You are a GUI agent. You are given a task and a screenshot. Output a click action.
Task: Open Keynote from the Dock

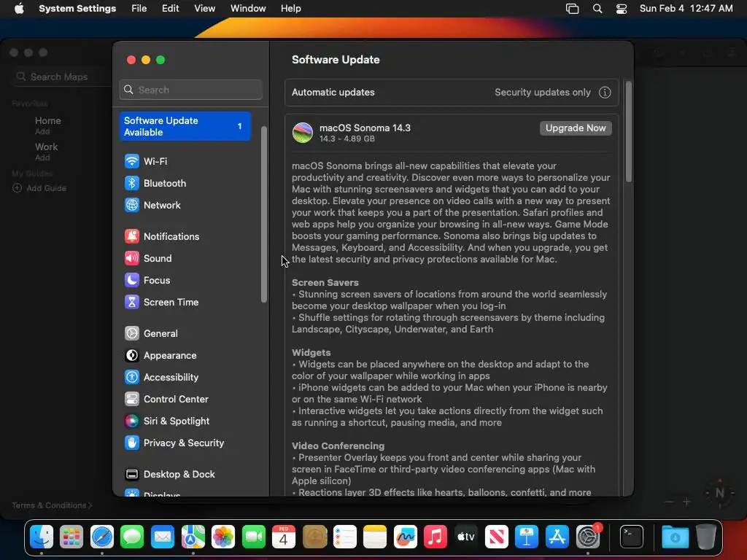click(527, 537)
